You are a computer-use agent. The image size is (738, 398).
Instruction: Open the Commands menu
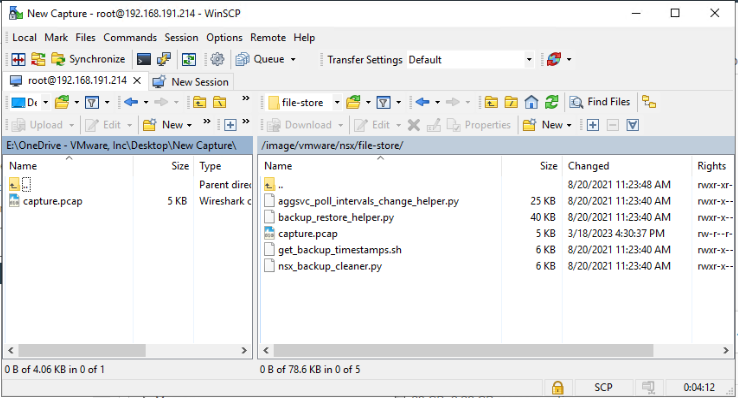[130, 38]
